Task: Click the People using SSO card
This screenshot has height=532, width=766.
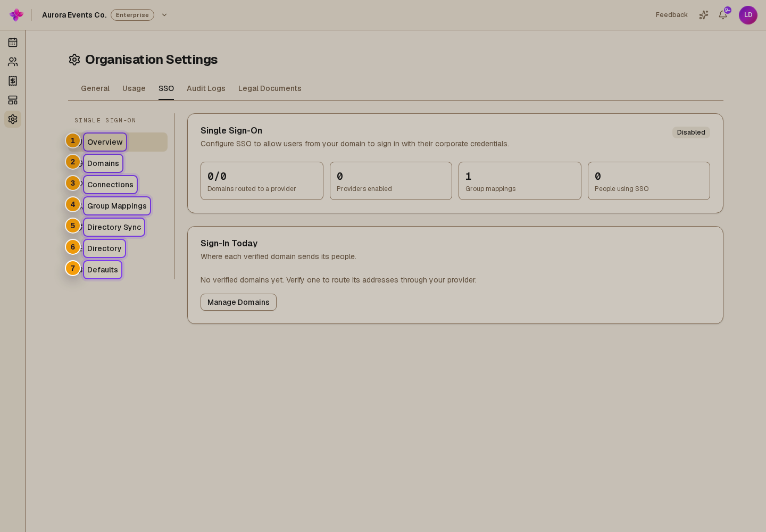Action: [649, 181]
